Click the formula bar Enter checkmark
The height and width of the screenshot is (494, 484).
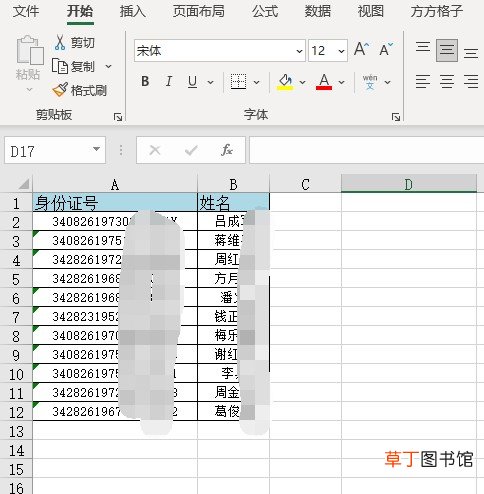pos(191,150)
